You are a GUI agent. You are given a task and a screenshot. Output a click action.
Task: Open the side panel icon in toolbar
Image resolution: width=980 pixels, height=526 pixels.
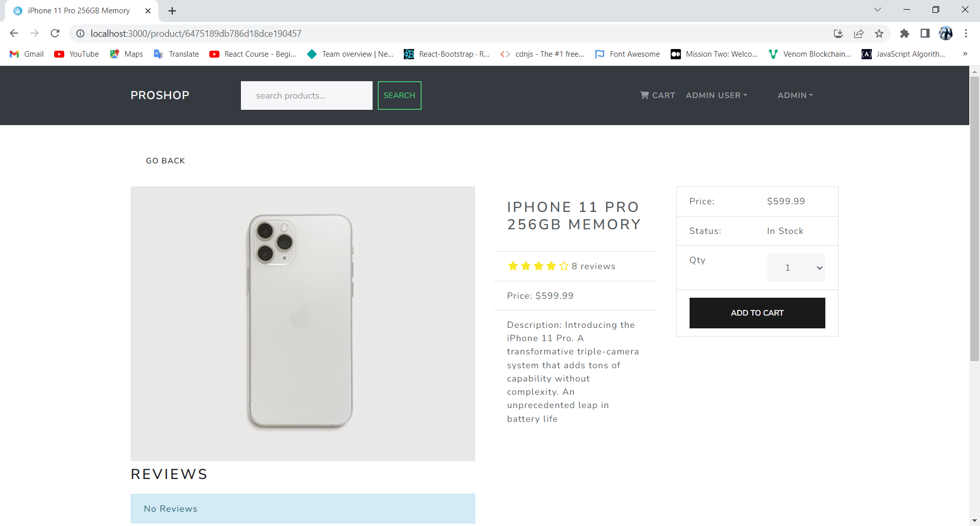(x=925, y=33)
